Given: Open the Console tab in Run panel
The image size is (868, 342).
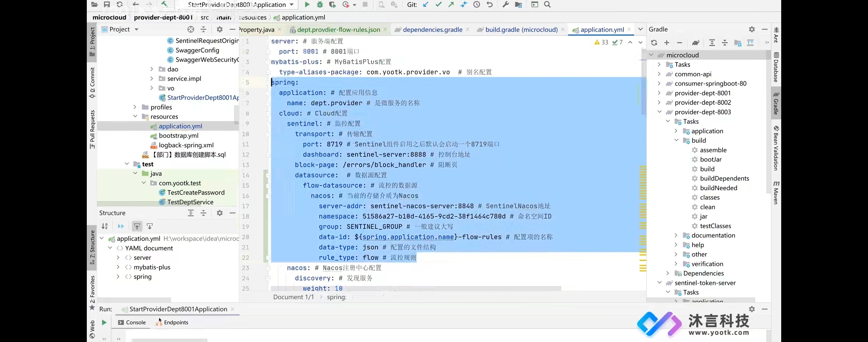Looking at the screenshot, I should pos(132,322).
